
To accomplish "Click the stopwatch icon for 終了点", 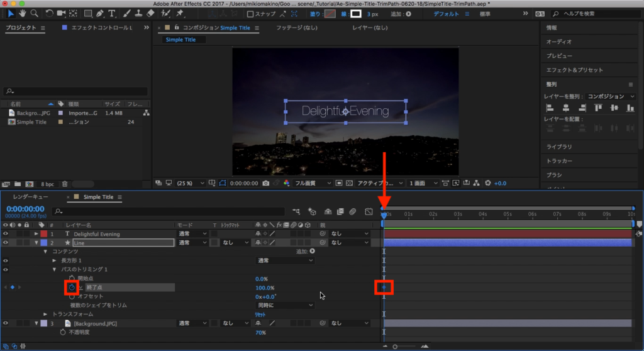I will pos(72,287).
